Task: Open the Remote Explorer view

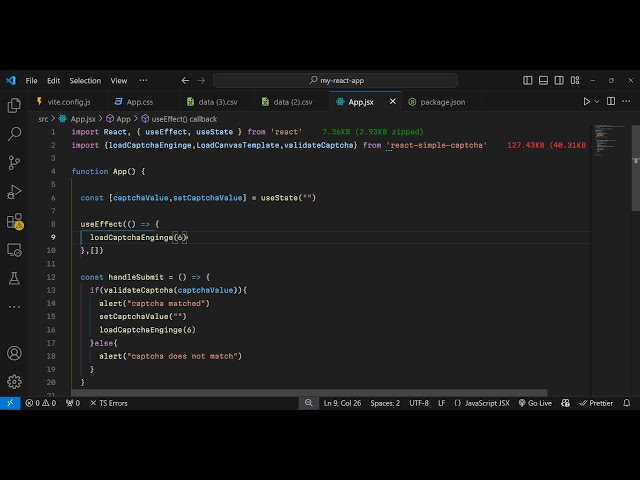Action: point(14,249)
